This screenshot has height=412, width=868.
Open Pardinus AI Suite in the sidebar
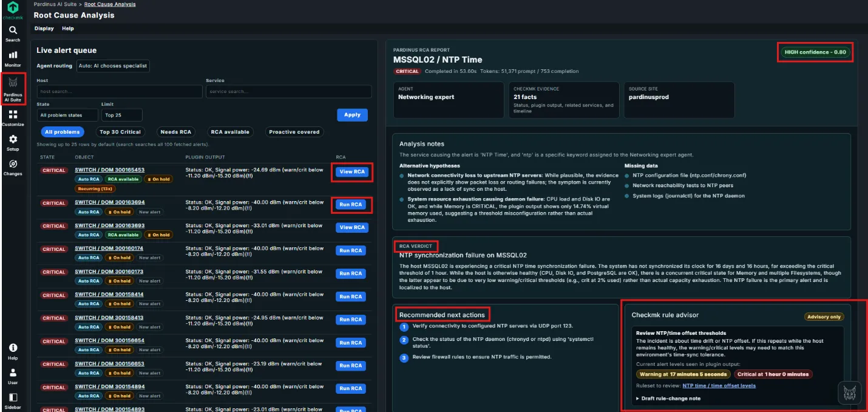point(13,89)
